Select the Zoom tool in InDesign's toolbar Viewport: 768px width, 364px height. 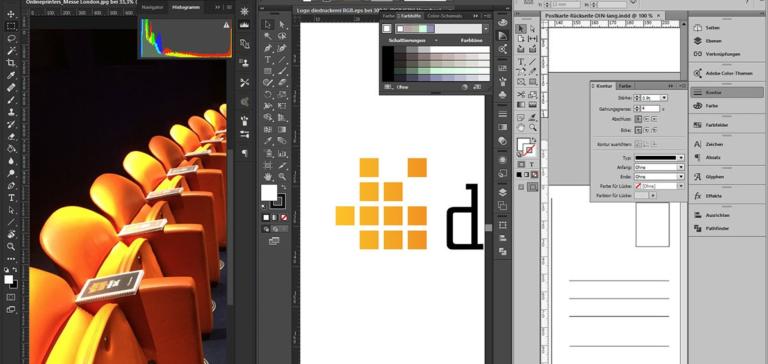coord(533,127)
